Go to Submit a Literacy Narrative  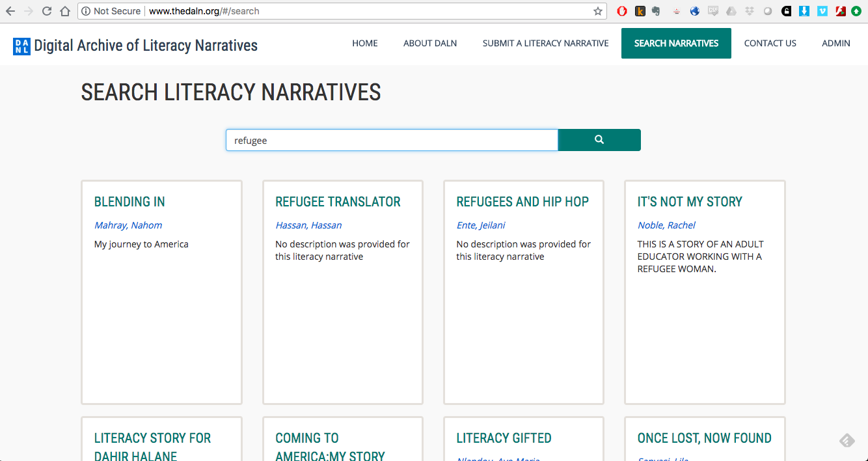click(545, 44)
